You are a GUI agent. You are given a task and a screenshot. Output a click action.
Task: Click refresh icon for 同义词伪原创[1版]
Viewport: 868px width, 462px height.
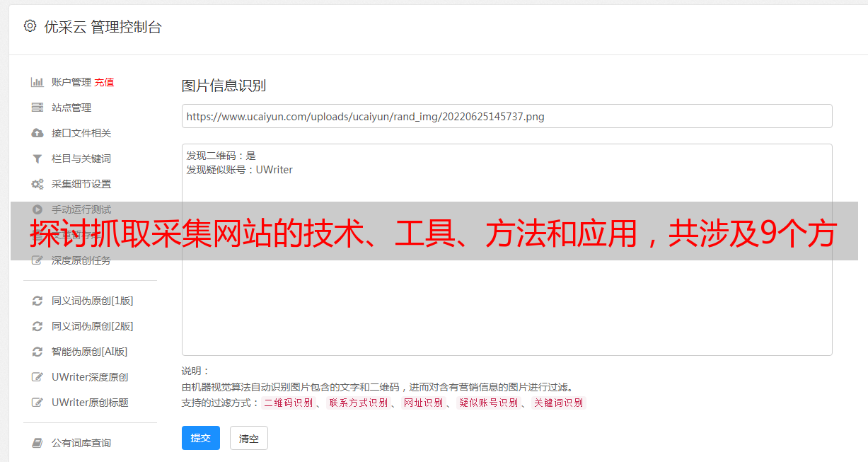tap(37, 301)
